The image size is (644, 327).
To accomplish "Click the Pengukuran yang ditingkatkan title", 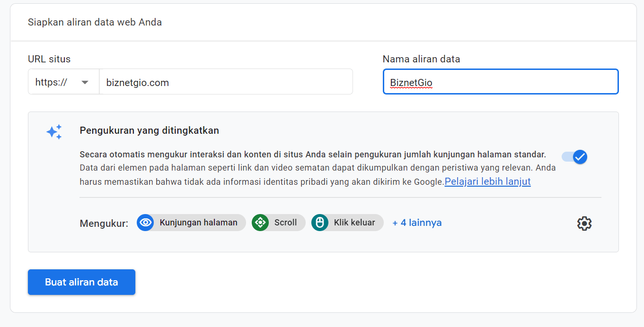I will point(149,130).
